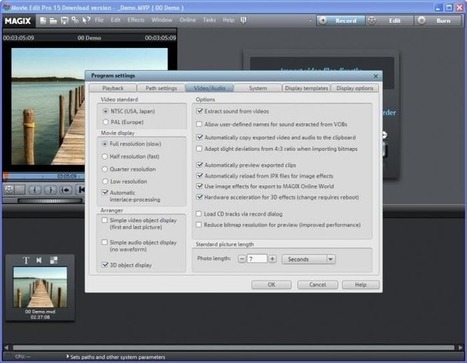Enable user-defined names for sound from VOBs

point(199,124)
